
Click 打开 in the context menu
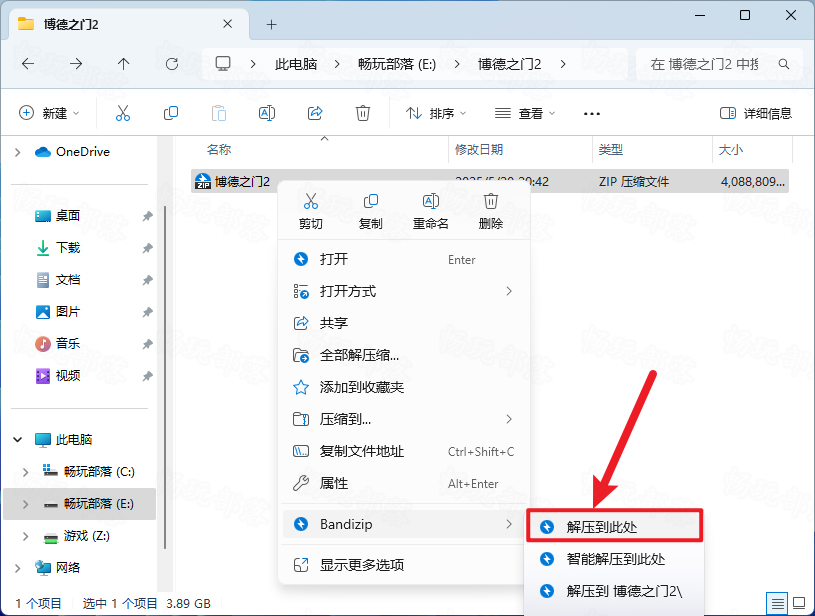point(404,259)
